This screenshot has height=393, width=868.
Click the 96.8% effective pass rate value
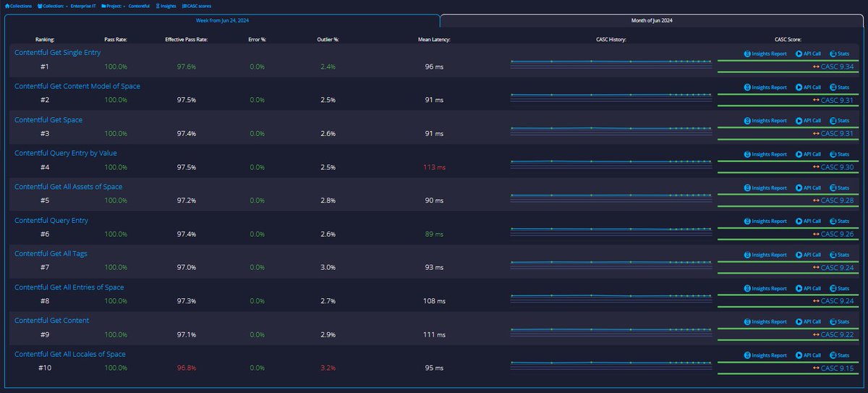[187, 368]
